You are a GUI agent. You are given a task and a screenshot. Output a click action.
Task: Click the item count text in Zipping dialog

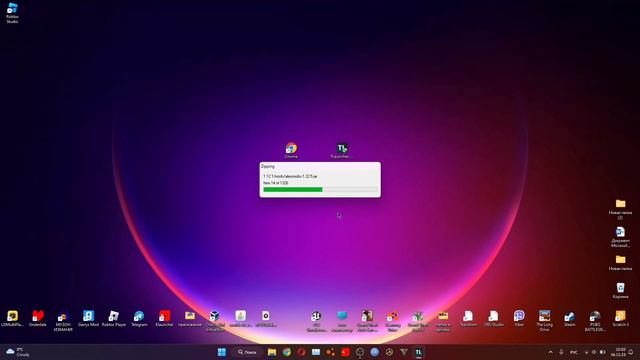click(276, 183)
